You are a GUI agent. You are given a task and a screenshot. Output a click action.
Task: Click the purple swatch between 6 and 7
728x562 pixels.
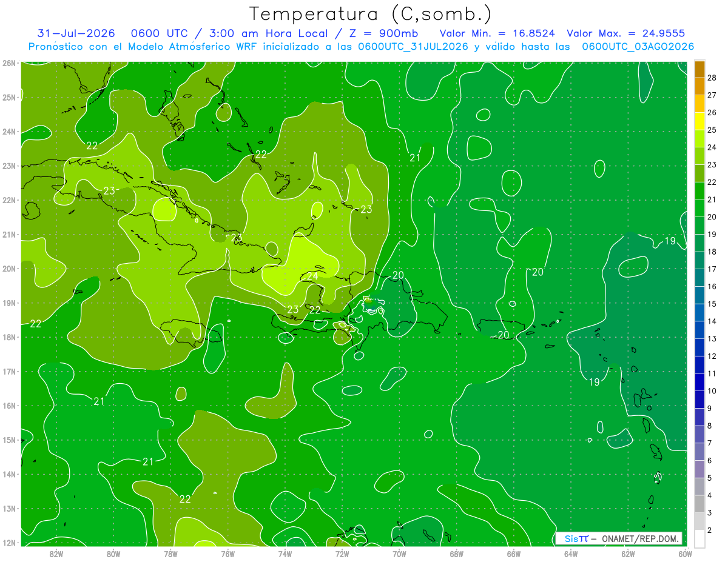(699, 452)
